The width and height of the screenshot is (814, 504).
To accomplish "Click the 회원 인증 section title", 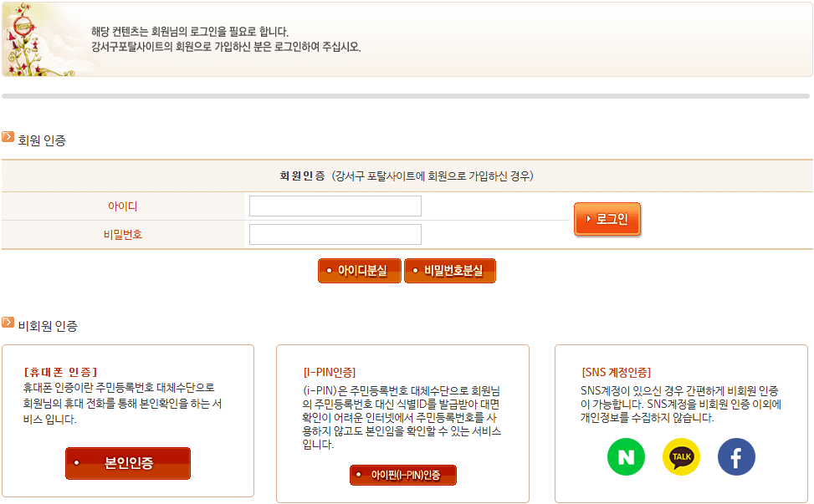I will pyautogui.click(x=42, y=140).
